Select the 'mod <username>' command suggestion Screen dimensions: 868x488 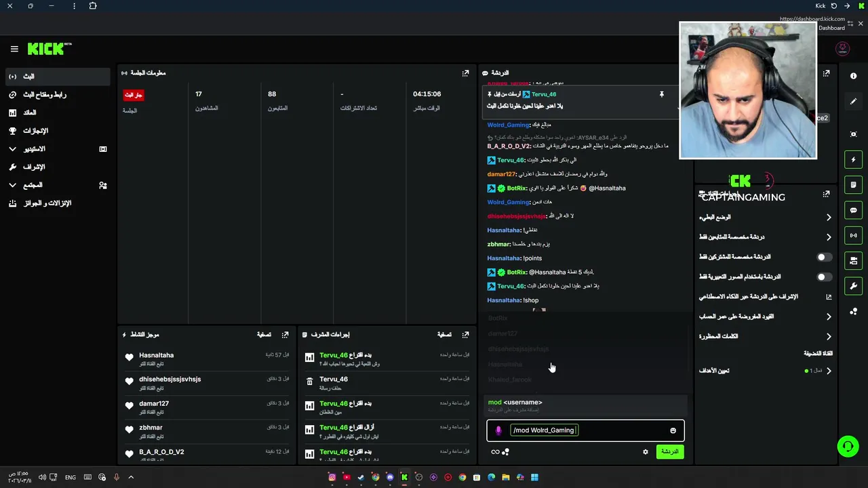[x=585, y=405]
